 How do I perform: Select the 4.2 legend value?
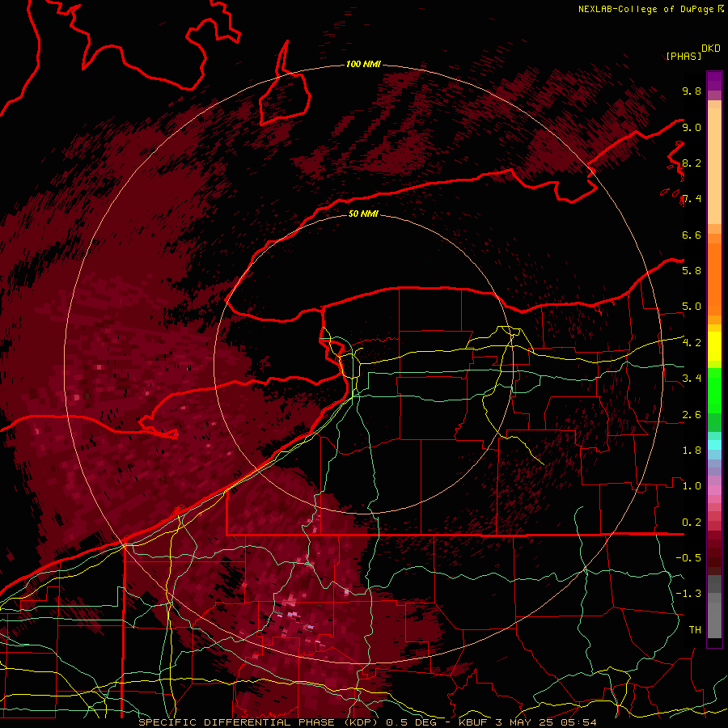692,343
